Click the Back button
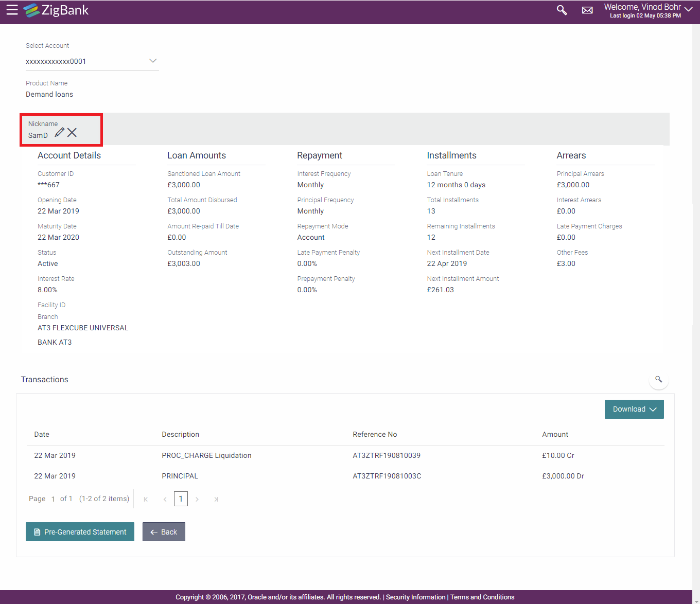 coord(164,532)
